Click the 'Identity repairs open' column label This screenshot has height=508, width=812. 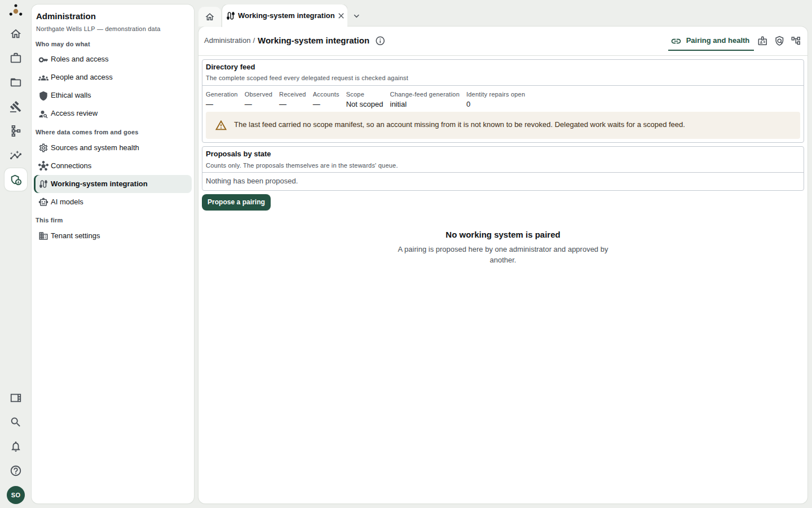tap(496, 94)
